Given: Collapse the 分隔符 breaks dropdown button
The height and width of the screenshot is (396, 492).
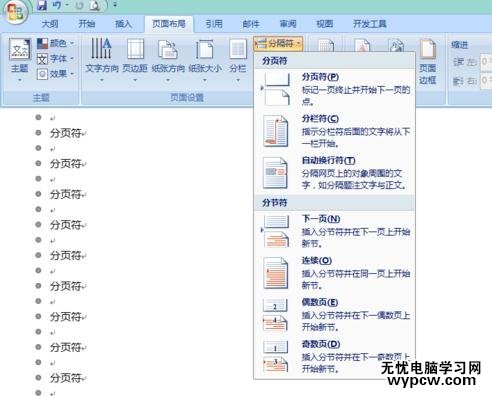Looking at the screenshot, I should 278,43.
